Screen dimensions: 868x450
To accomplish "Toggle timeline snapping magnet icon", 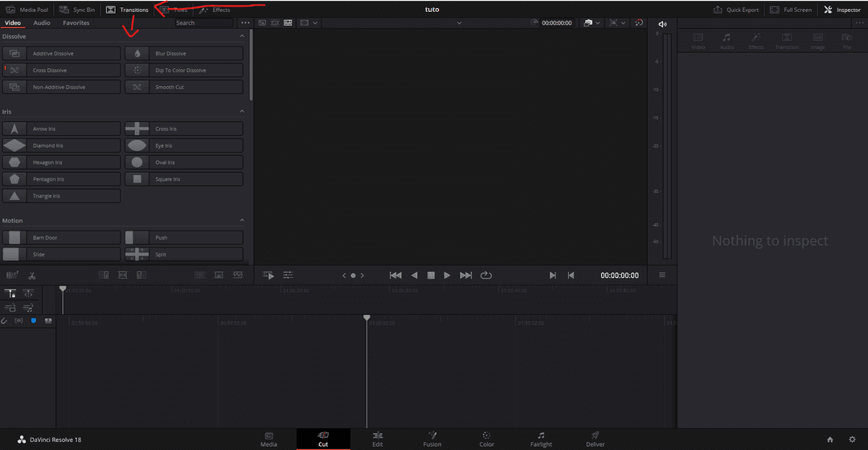I will point(4,321).
